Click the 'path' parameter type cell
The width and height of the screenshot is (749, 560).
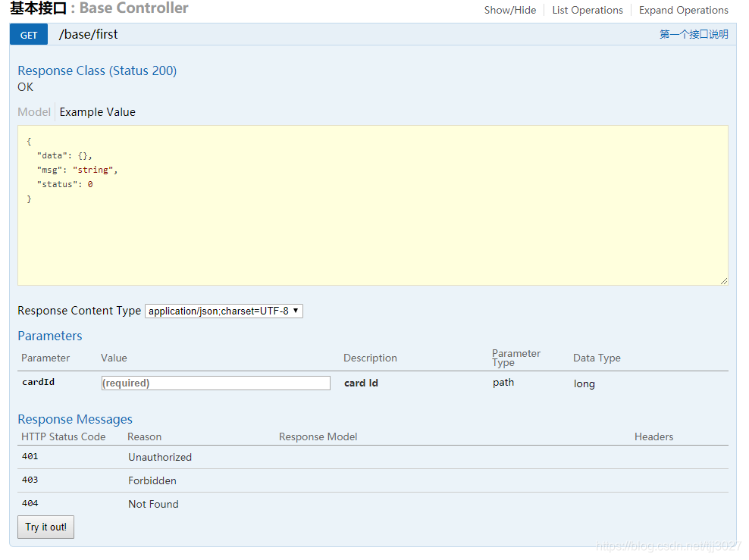(x=503, y=383)
